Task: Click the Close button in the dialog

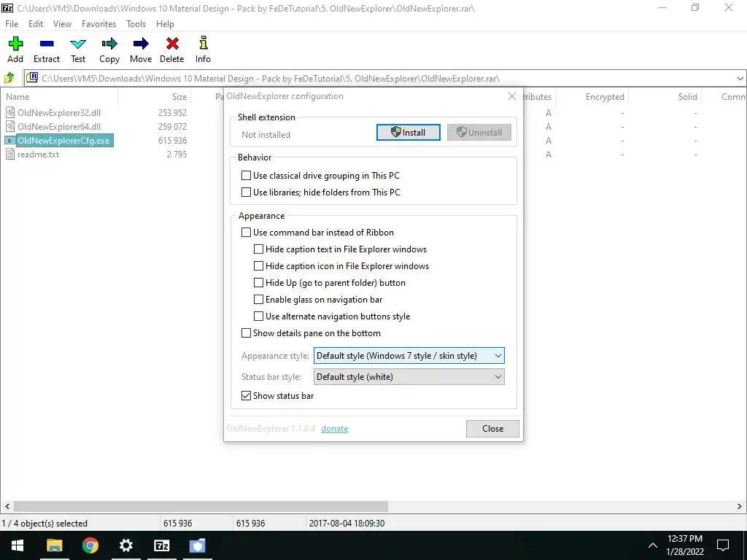Action: [x=492, y=429]
